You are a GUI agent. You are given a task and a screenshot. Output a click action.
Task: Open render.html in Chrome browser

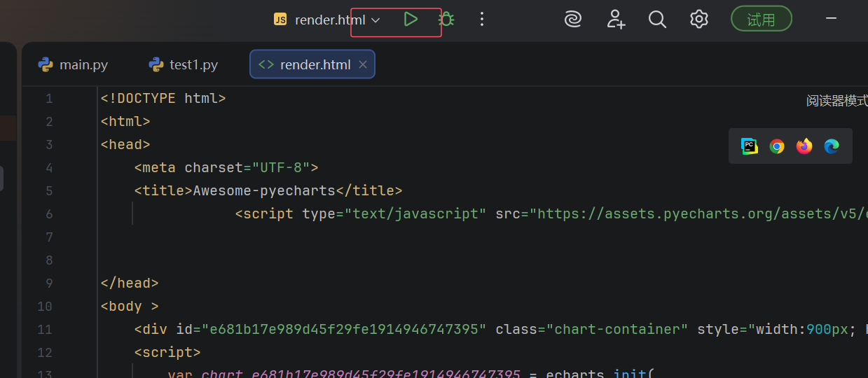coord(777,146)
